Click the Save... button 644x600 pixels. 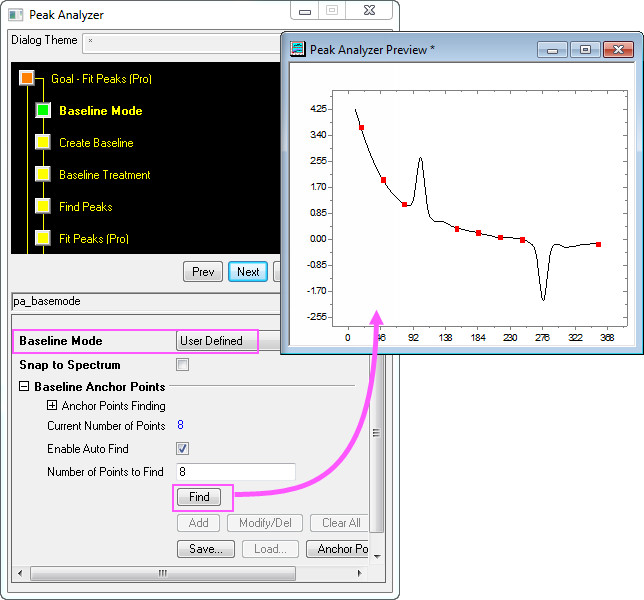(206, 549)
